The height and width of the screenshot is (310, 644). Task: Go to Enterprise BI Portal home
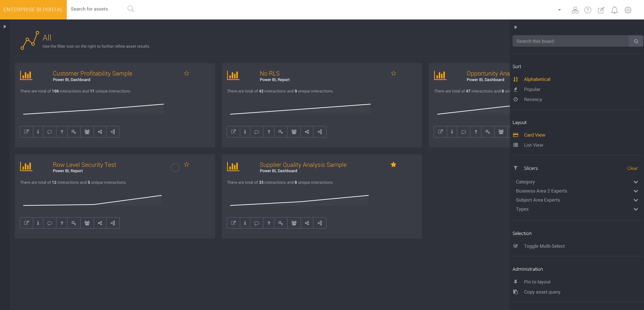click(33, 10)
